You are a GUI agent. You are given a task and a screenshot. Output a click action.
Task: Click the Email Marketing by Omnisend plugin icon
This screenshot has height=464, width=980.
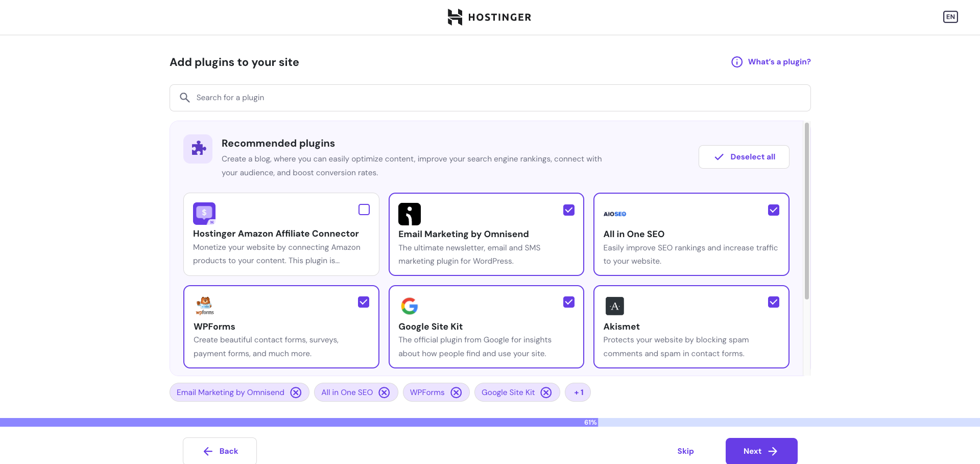409,214
